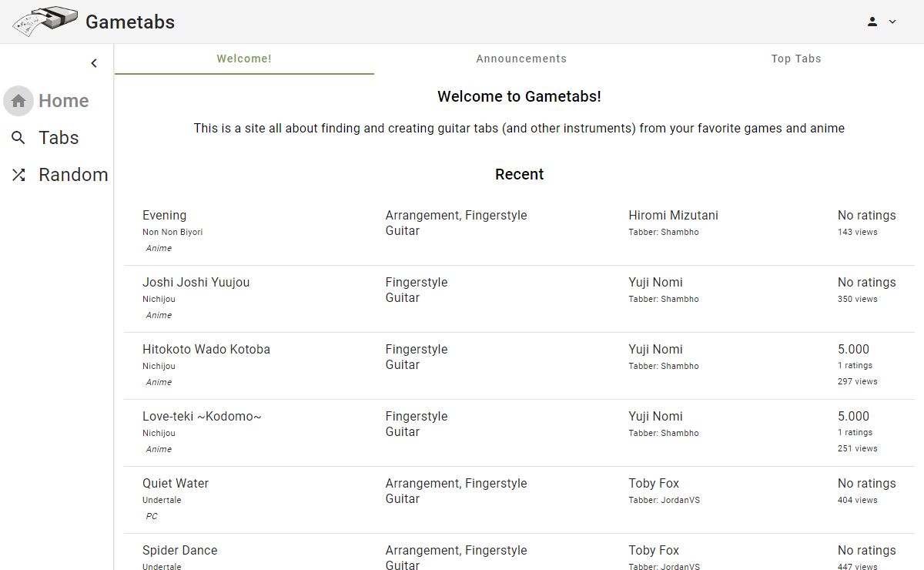Click Non Non Biyori under Evening
924x570 pixels.
pyautogui.click(x=172, y=232)
